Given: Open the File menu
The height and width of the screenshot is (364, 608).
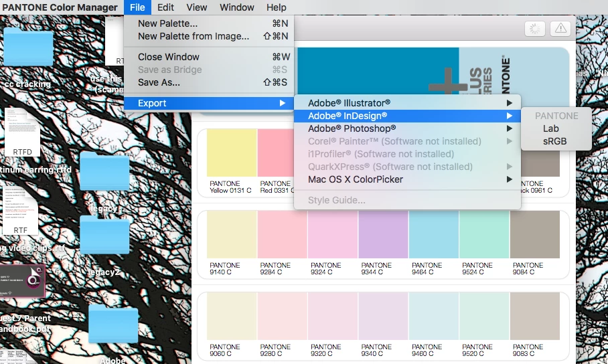Looking at the screenshot, I should [137, 7].
